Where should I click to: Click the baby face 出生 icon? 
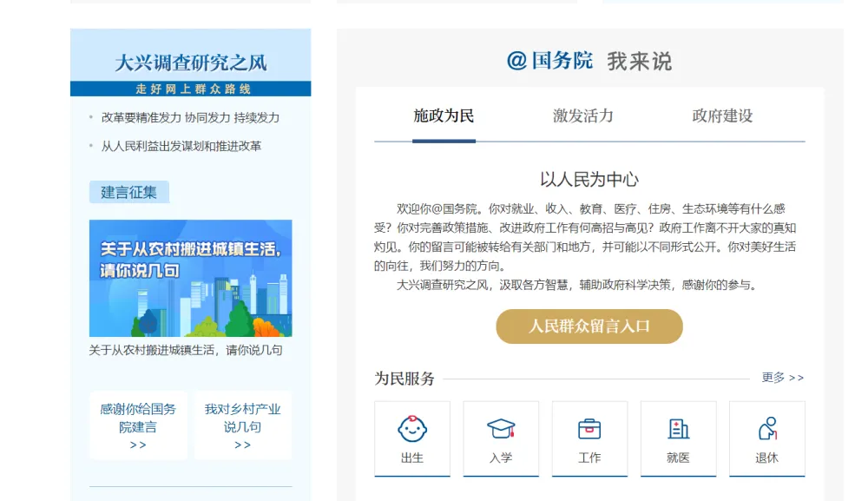(x=412, y=430)
